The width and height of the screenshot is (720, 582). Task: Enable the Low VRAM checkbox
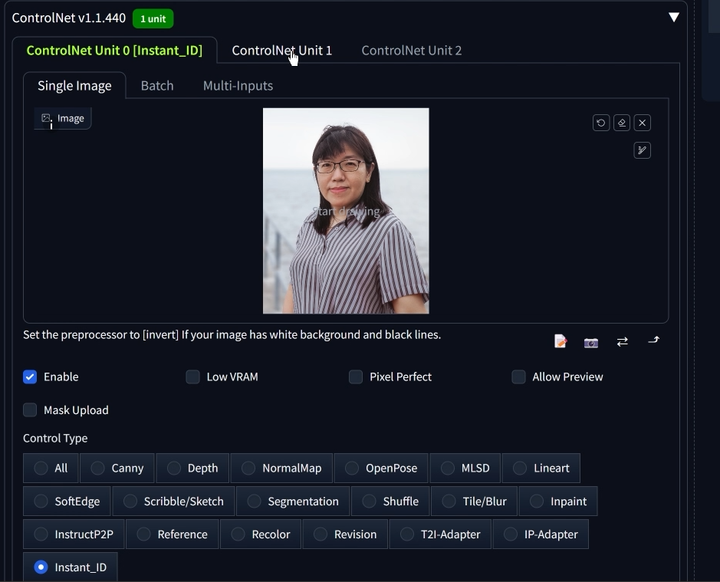(193, 377)
